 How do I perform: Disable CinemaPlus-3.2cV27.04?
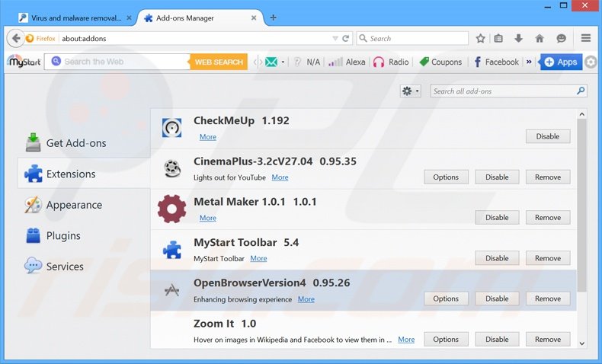(x=497, y=177)
